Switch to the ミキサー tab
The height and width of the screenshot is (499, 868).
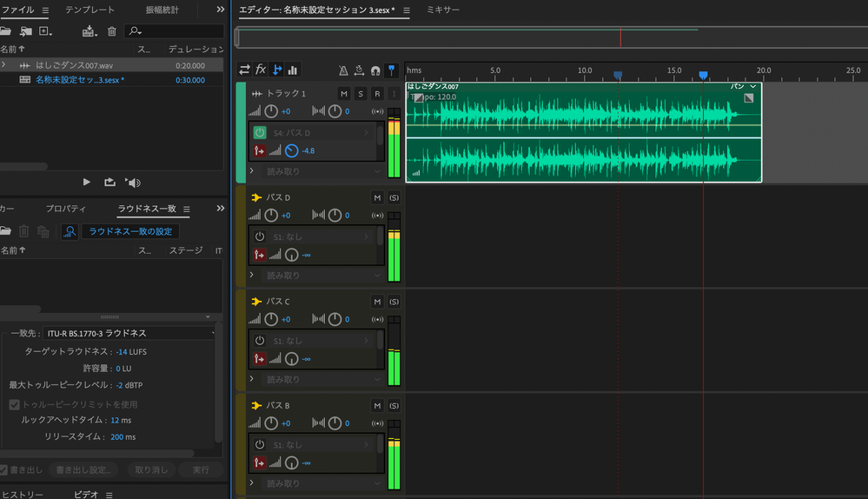coord(443,10)
